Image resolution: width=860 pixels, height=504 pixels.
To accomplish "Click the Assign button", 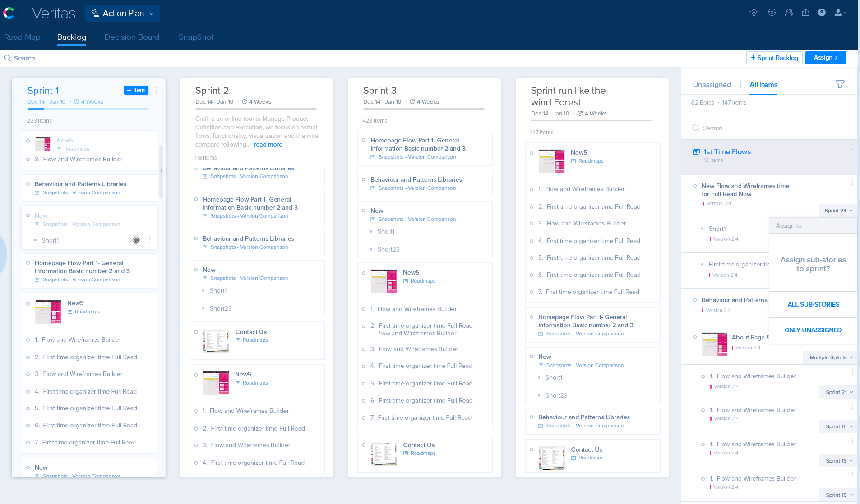I will point(825,58).
